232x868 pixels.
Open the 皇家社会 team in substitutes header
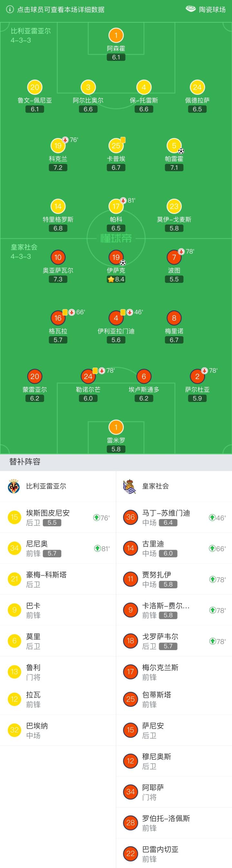(155, 486)
